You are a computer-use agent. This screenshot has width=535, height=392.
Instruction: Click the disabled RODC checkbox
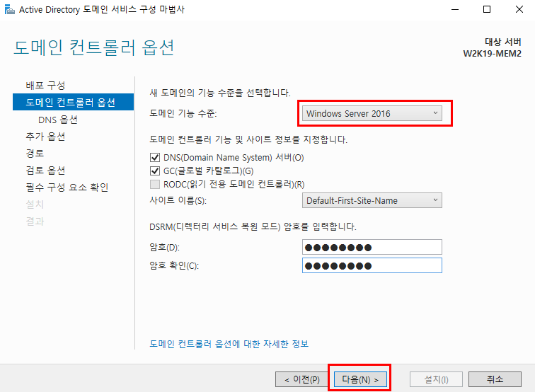[155, 184]
